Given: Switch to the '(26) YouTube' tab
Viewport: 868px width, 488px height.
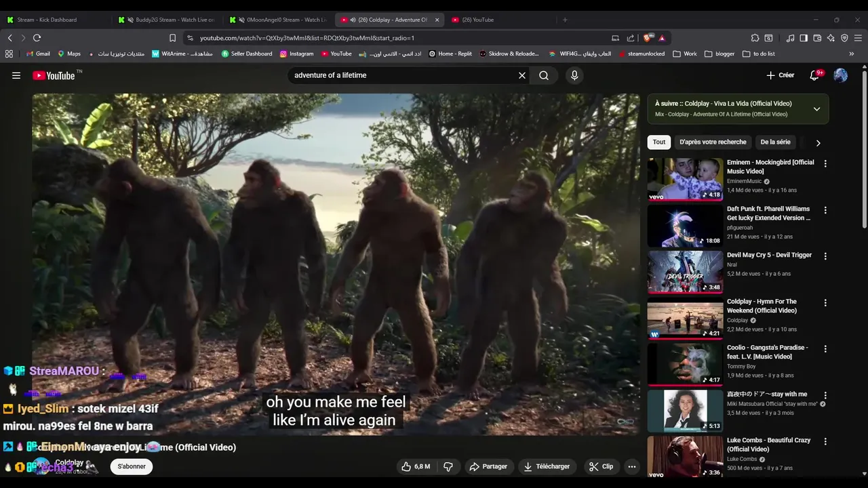Looking at the screenshot, I should coord(500,20).
